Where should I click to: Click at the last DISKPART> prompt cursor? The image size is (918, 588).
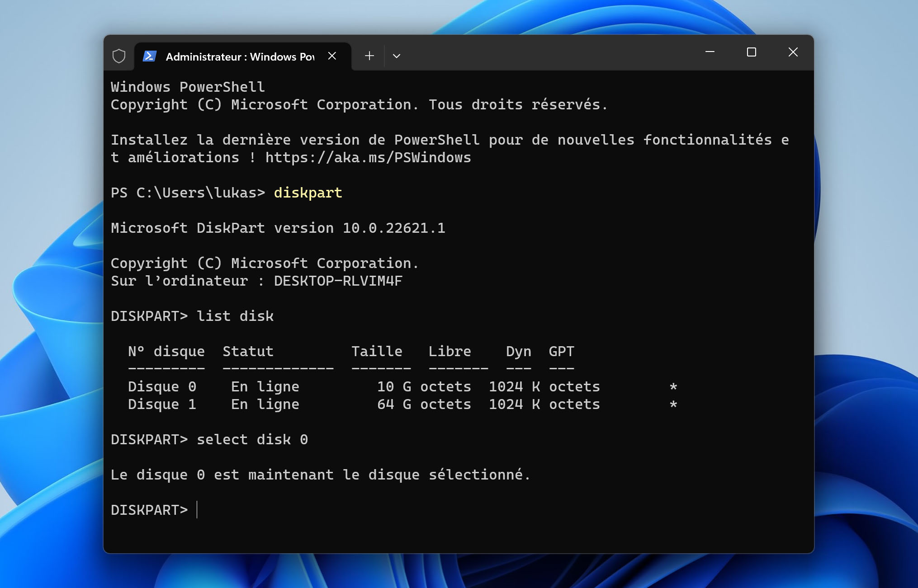tap(197, 510)
